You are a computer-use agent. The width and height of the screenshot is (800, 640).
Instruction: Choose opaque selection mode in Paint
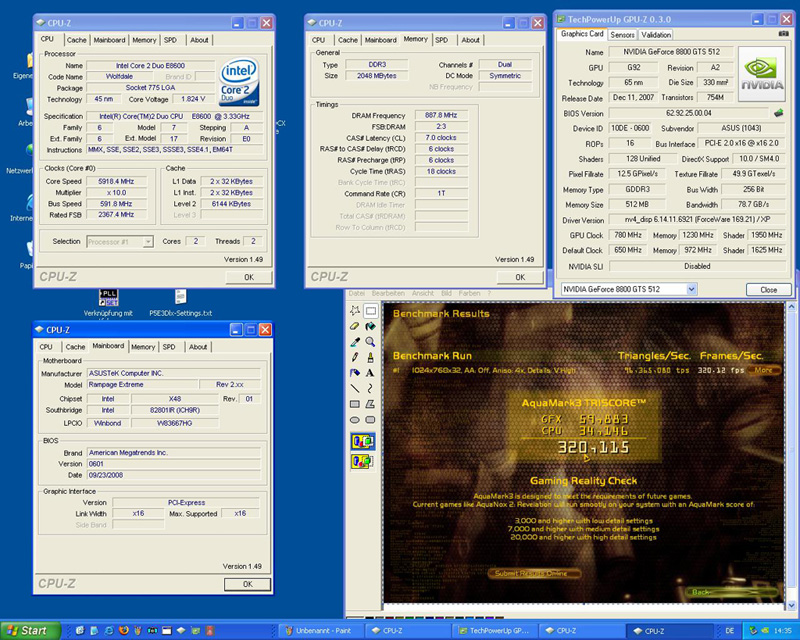pyautogui.click(x=363, y=441)
